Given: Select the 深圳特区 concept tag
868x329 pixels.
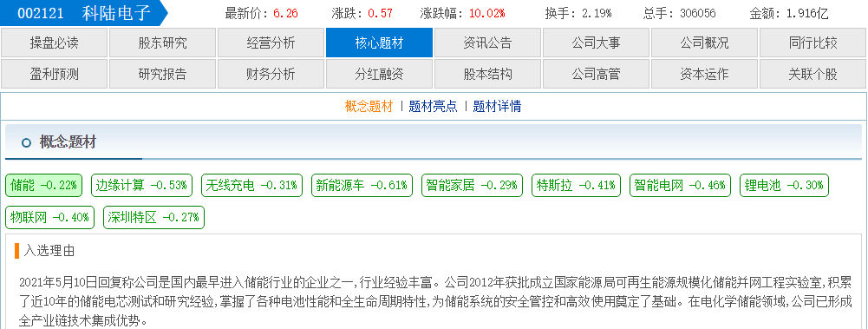Looking at the screenshot, I should (153, 218).
